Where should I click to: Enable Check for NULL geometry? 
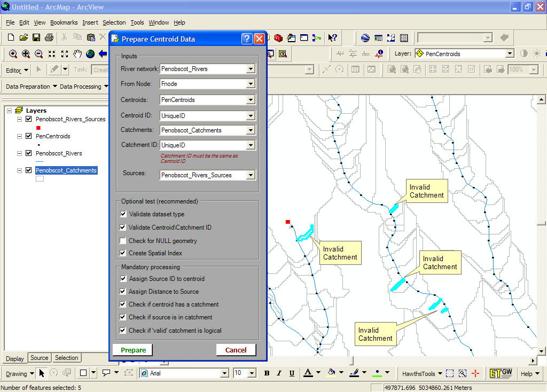click(123, 241)
